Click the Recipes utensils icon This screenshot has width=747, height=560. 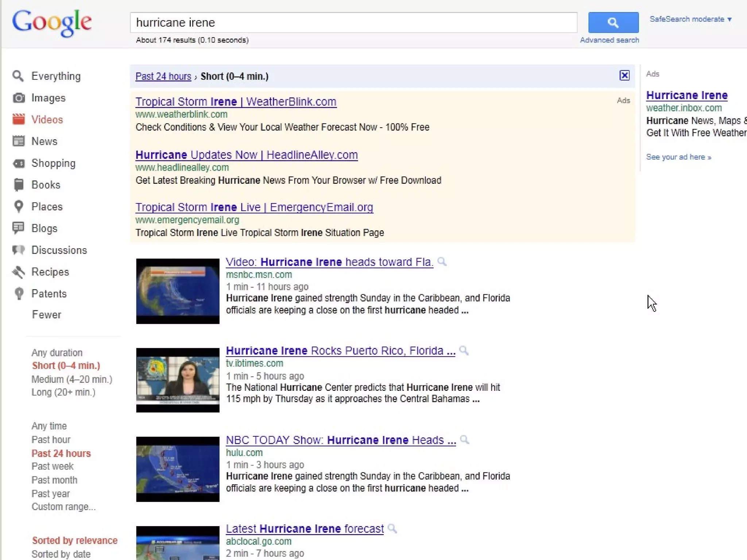[x=19, y=272]
